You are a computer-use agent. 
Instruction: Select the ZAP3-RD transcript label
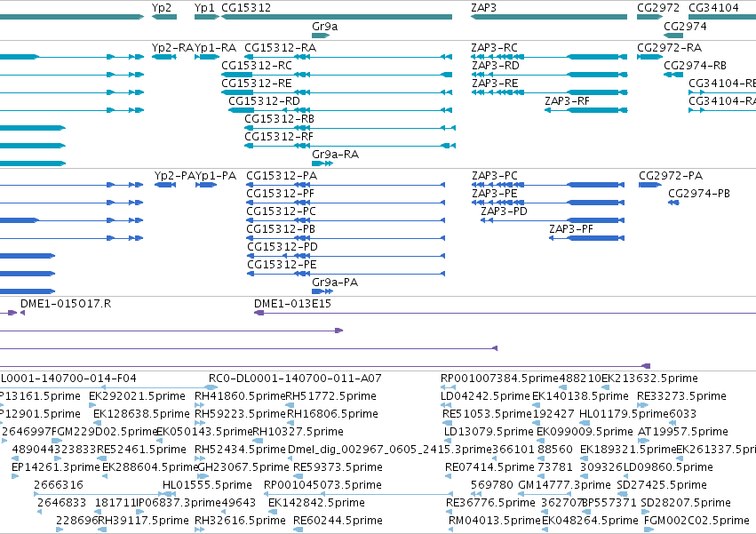pyautogui.click(x=495, y=66)
